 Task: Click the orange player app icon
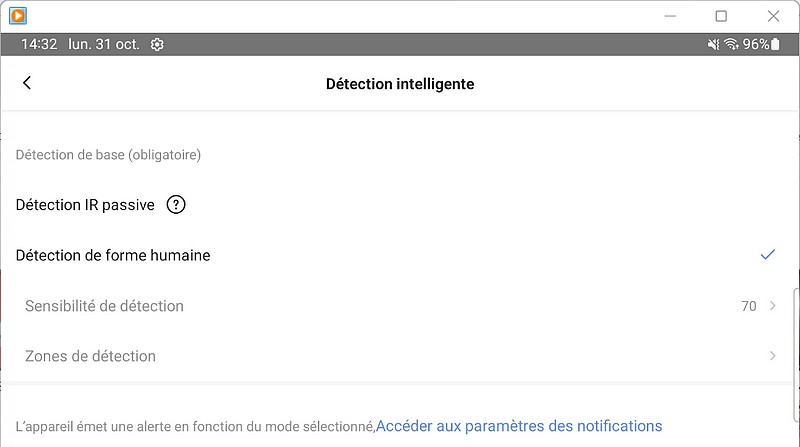[18, 16]
